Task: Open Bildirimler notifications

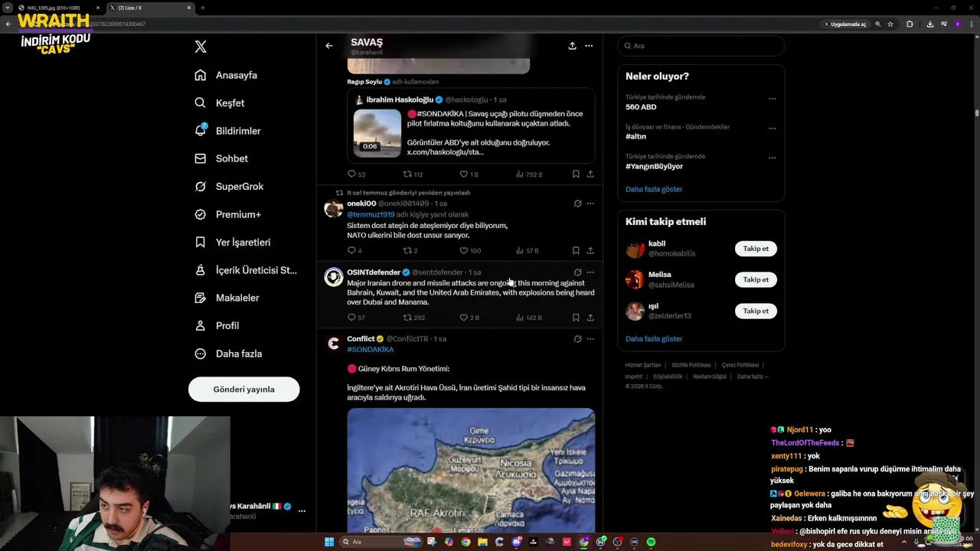Action: pos(227,131)
